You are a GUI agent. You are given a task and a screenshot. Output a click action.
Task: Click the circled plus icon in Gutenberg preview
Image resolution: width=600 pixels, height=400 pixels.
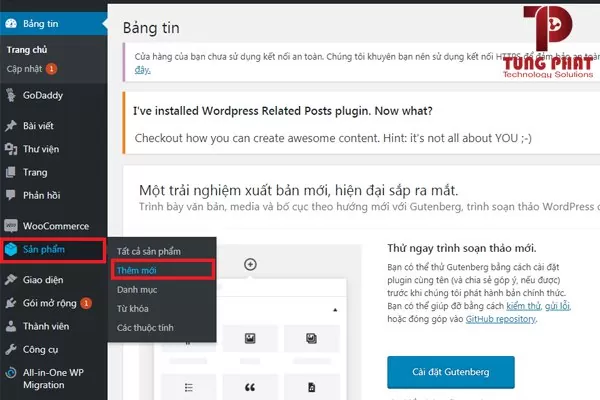point(250,264)
